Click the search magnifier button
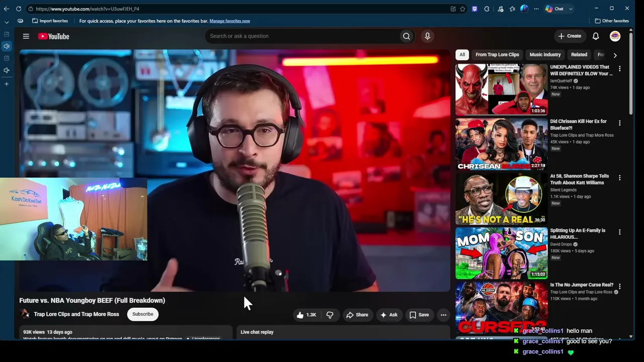This screenshot has width=644, height=362. click(x=407, y=36)
